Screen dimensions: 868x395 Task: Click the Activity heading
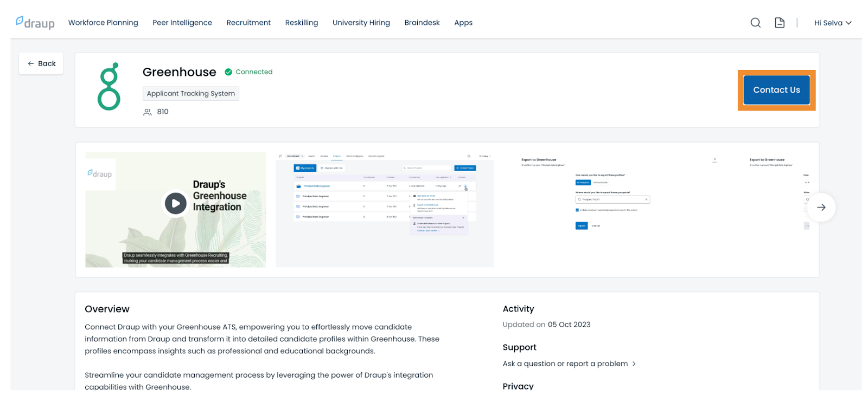(518, 309)
